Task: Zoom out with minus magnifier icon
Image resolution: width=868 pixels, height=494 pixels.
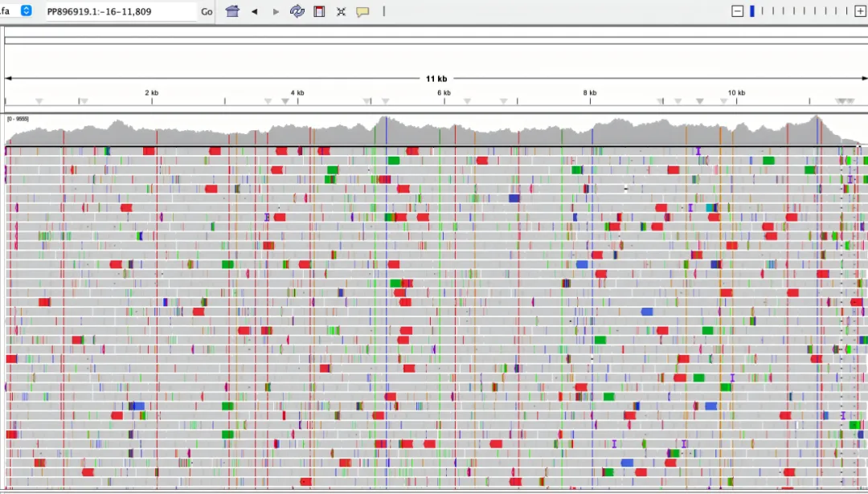Action: click(x=736, y=11)
